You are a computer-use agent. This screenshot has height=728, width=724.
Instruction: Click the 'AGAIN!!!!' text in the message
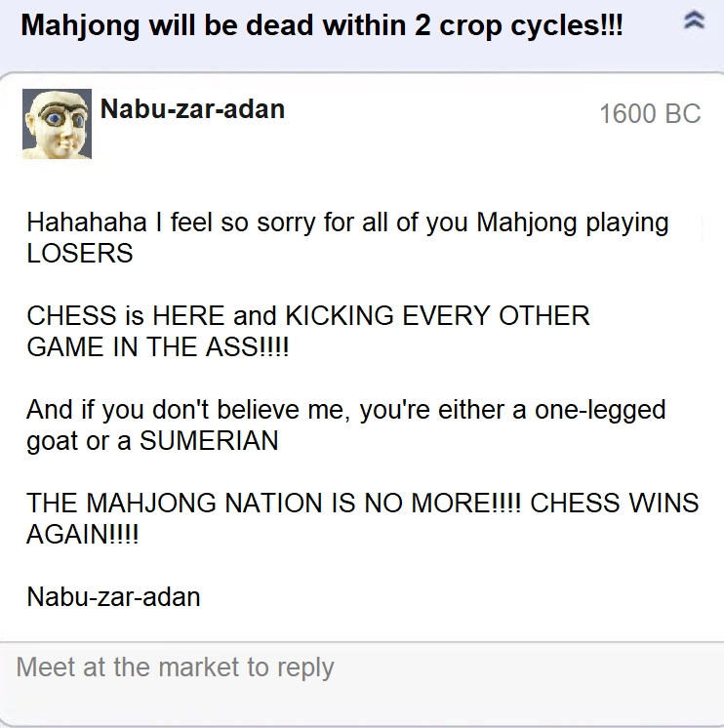coord(83,535)
